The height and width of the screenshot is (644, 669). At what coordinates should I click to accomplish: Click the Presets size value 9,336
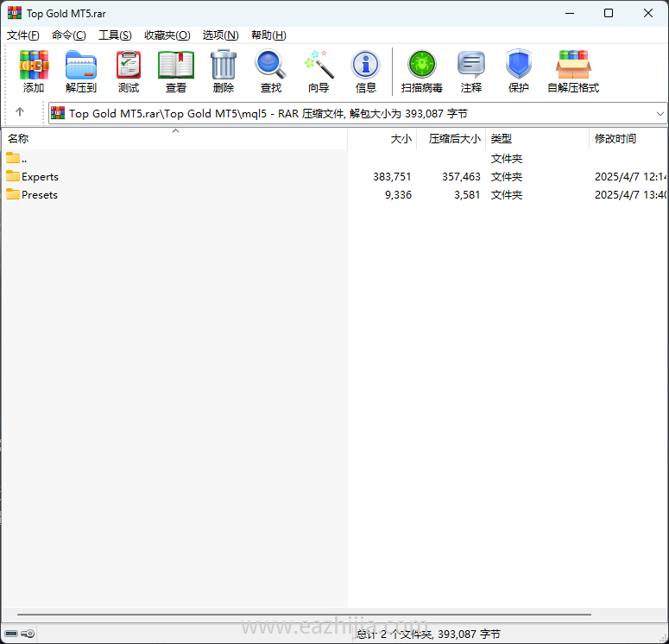(399, 195)
